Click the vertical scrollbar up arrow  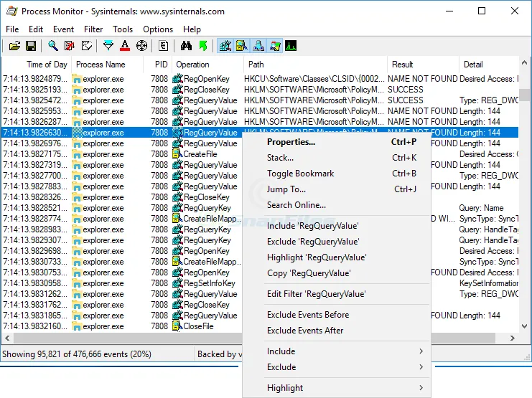click(x=524, y=62)
